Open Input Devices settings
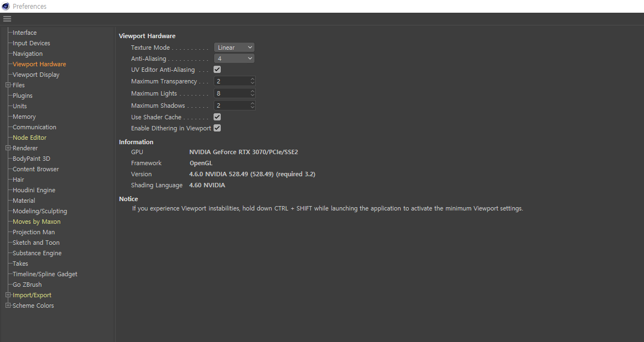 tap(31, 43)
